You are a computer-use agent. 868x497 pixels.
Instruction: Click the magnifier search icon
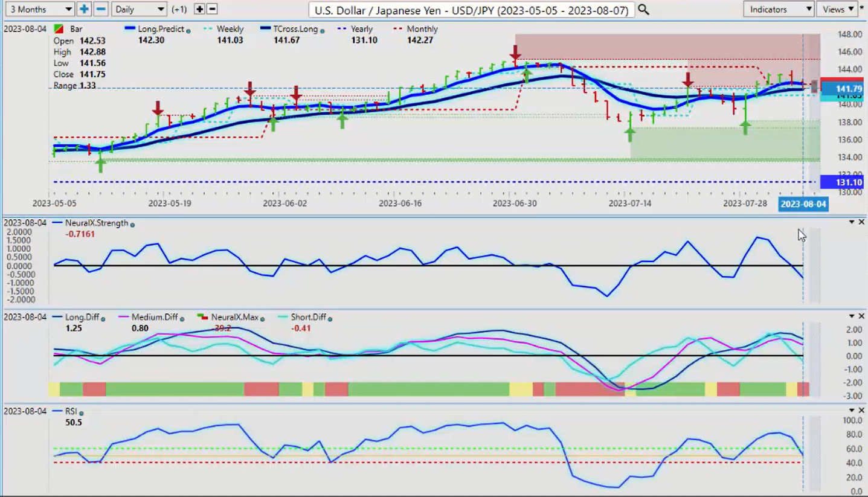pos(643,10)
